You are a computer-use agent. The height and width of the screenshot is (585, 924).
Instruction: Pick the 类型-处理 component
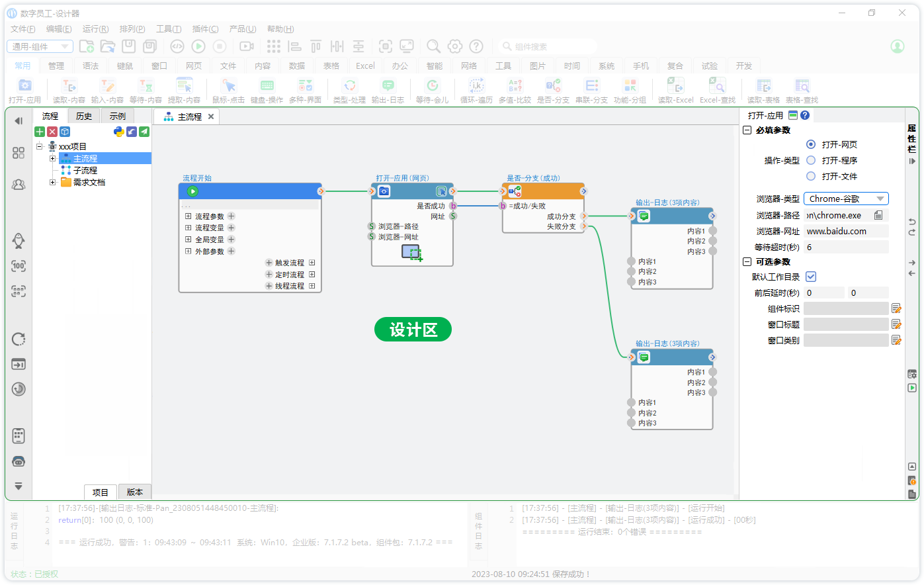[349, 90]
